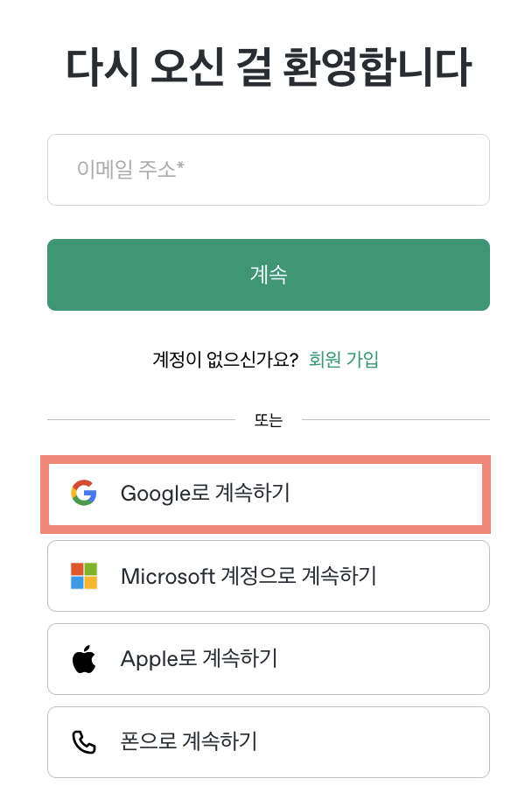Click the Apple logo icon
The width and height of the screenshot is (532, 807).
point(84,659)
